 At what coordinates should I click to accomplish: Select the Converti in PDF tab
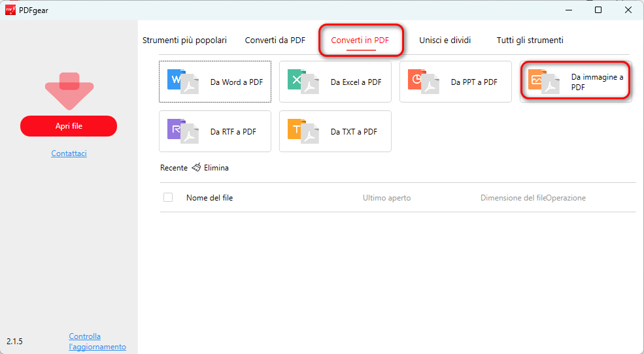tap(360, 40)
